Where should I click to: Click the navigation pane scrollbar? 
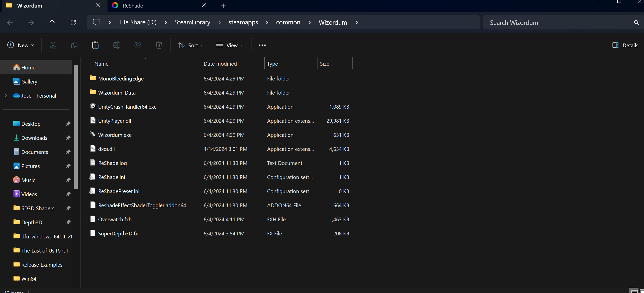76,127
